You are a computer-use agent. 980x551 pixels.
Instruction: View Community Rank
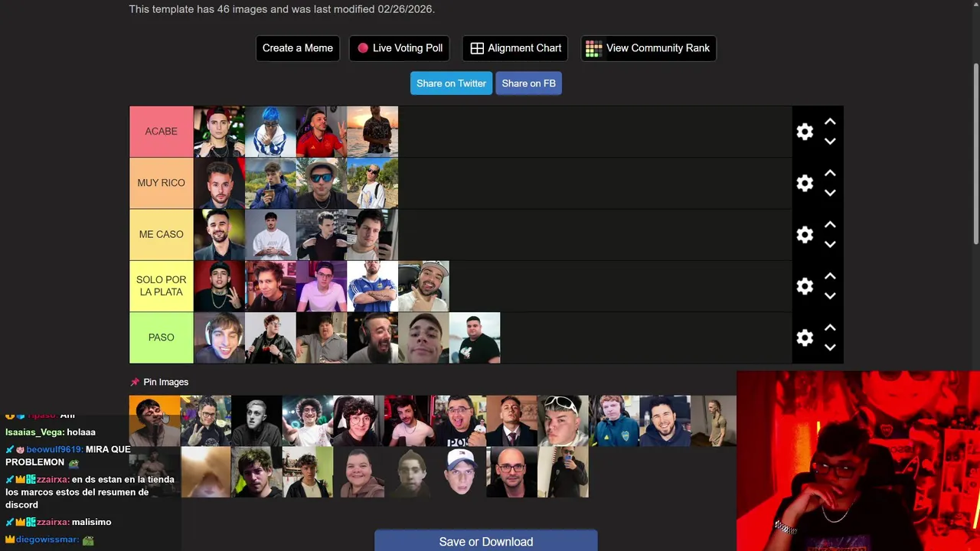(x=648, y=48)
